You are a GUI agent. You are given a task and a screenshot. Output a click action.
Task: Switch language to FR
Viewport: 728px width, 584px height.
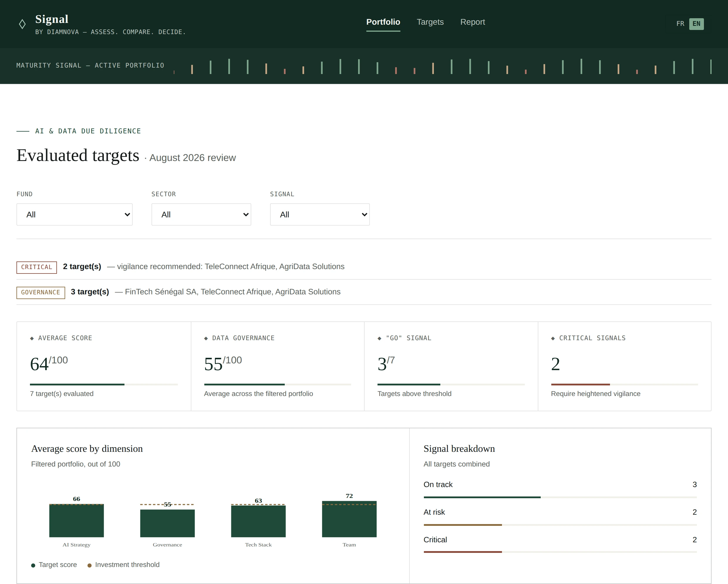click(x=680, y=24)
